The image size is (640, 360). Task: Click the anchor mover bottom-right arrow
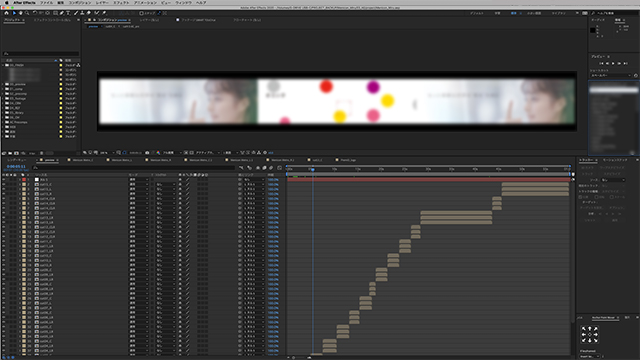pos(596,340)
